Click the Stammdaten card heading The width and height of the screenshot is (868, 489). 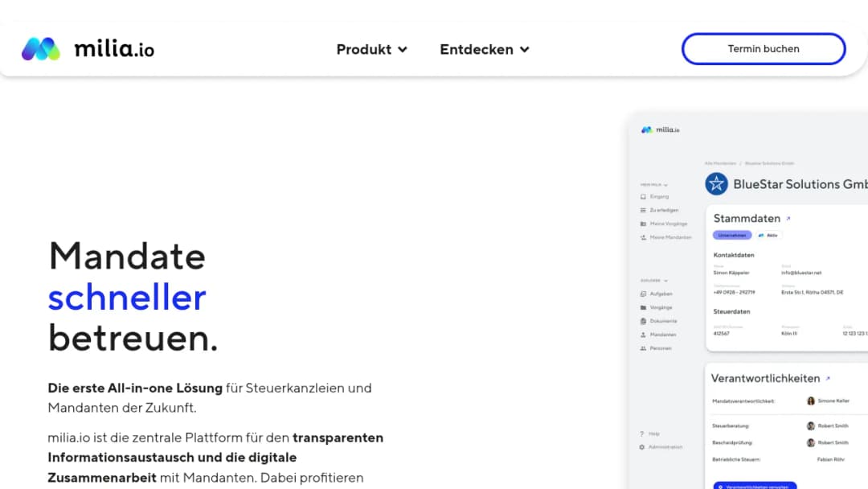[747, 219]
